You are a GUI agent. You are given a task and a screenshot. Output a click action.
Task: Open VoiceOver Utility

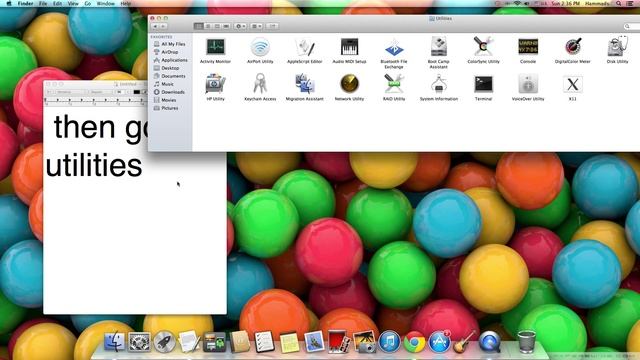[528, 87]
